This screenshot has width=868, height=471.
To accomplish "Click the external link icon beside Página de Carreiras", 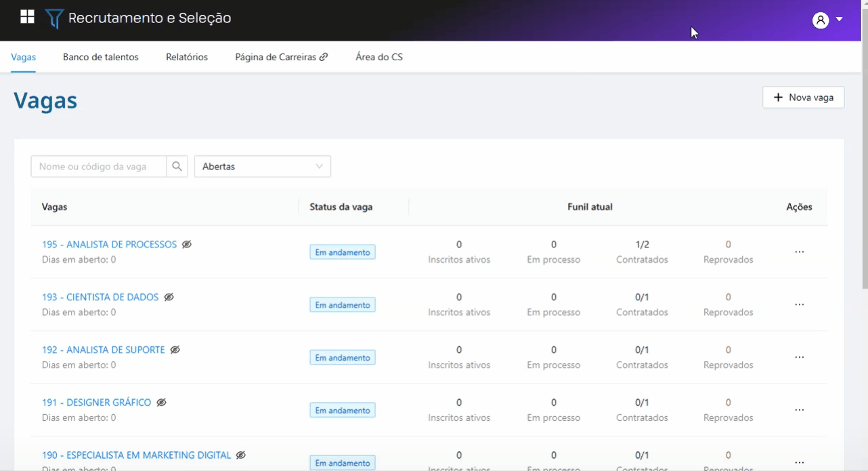I will tap(324, 57).
